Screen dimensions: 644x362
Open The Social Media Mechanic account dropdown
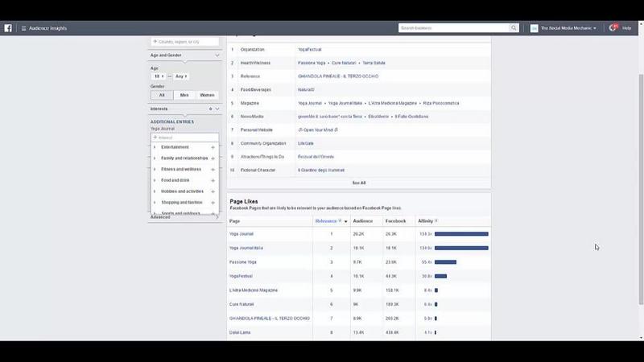[x=568, y=28]
